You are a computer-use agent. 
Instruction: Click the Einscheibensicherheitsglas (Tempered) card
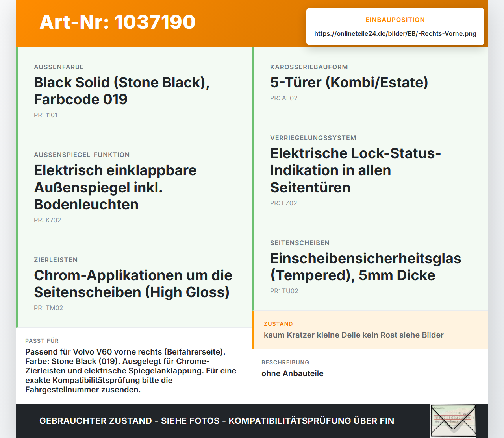pyautogui.click(x=370, y=267)
